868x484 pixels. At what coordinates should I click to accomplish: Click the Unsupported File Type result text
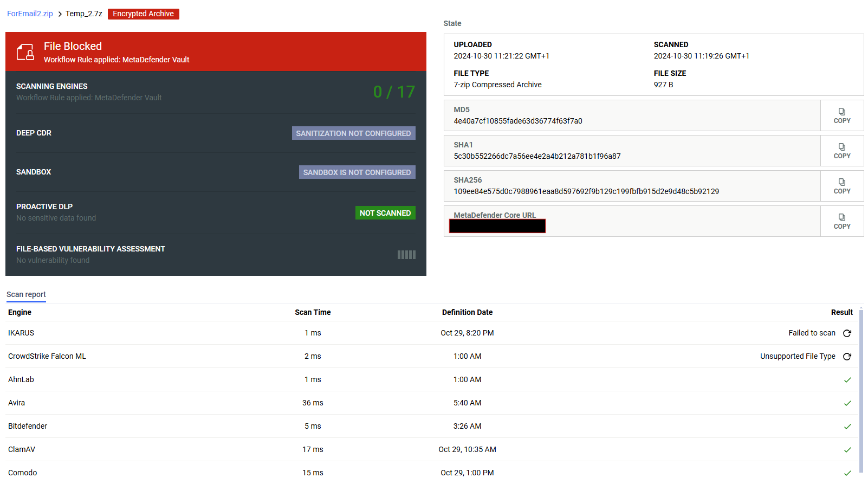[x=798, y=356]
